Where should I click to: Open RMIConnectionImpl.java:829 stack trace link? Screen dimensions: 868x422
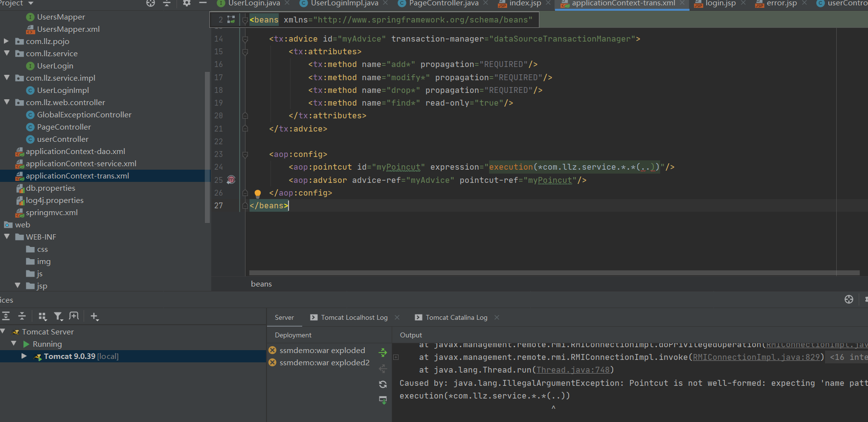click(x=757, y=357)
